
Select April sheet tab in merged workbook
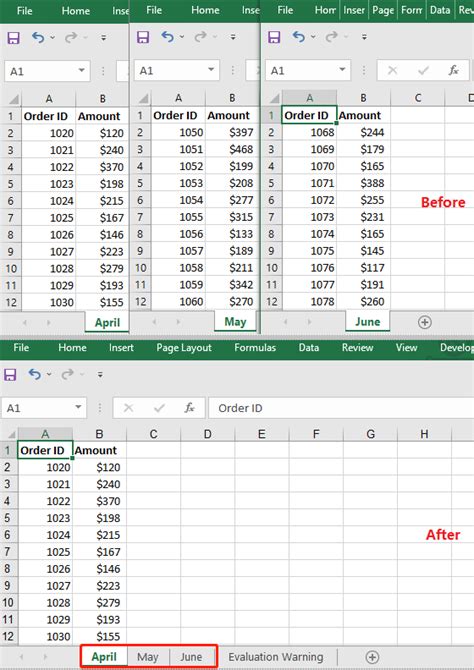[104, 657]
